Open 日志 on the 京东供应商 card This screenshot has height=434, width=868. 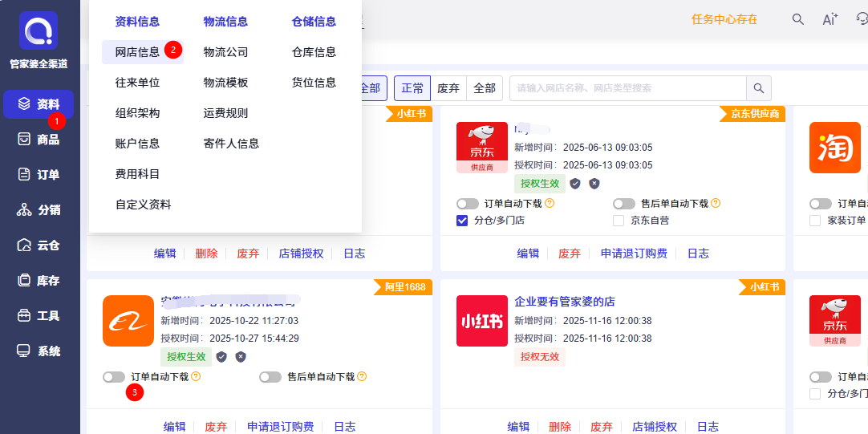pos(698,254)
